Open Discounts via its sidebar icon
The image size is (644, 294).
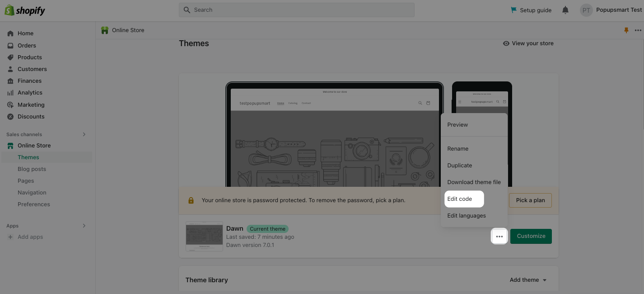pyautogui.click(x=10, y=116)
